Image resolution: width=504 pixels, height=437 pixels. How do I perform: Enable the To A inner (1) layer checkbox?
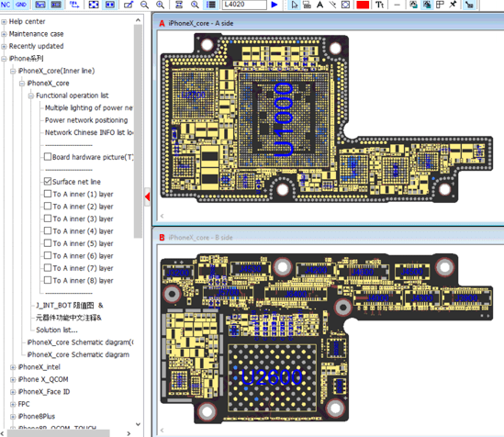(48, 194)
